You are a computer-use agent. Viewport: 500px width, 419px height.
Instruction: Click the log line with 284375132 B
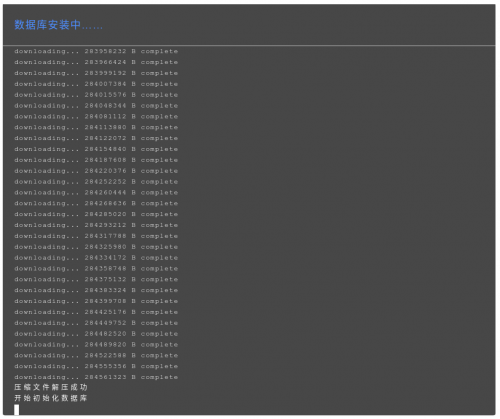tap(96, 279)
